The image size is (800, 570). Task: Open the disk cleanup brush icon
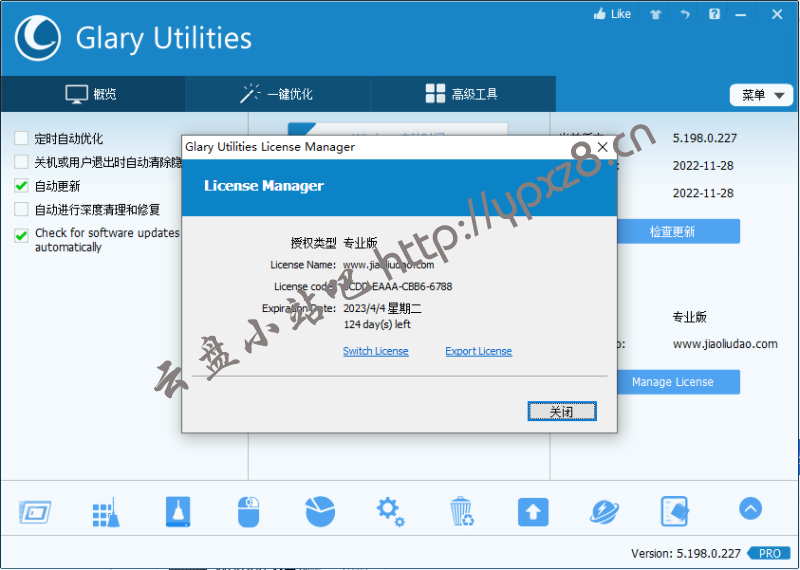[178, 511]
